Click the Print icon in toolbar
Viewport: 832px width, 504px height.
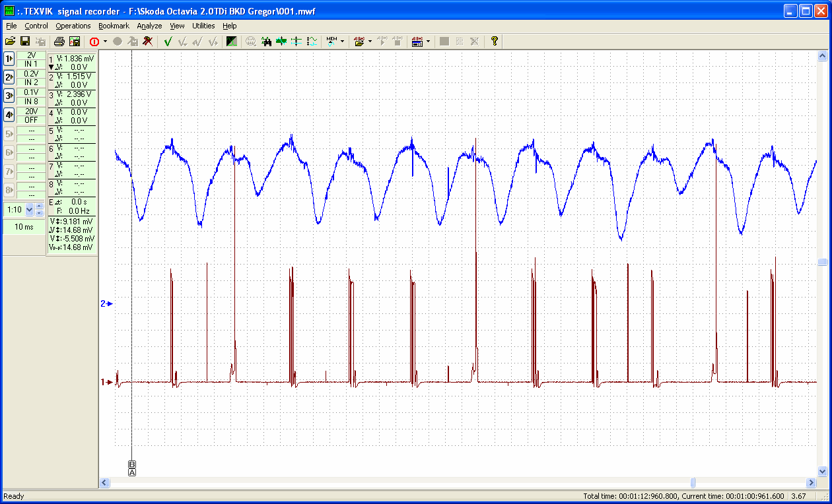point(59,42)
